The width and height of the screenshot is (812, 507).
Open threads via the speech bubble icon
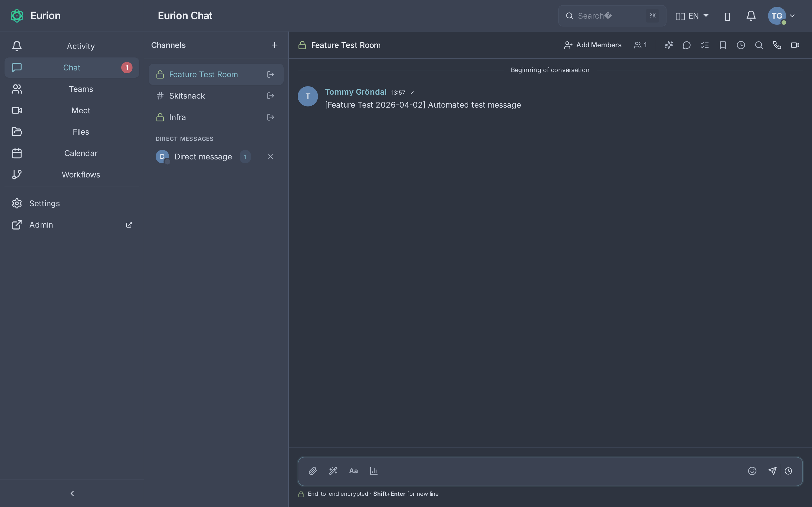(687, 45)
